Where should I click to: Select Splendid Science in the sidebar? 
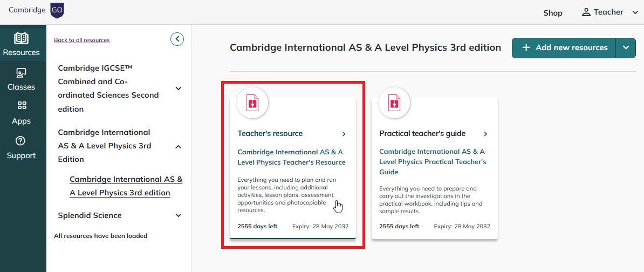90,215
